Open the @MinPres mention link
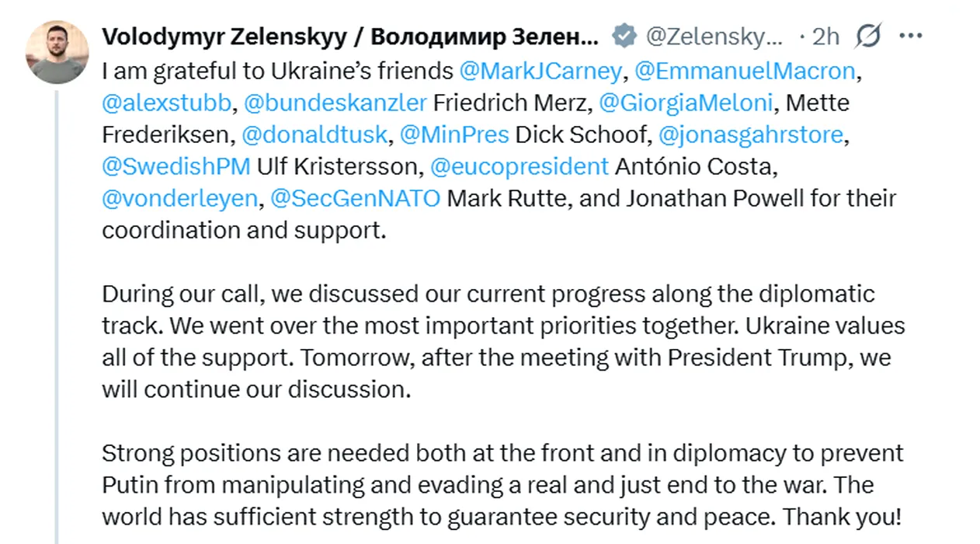 tap(454, 135)
